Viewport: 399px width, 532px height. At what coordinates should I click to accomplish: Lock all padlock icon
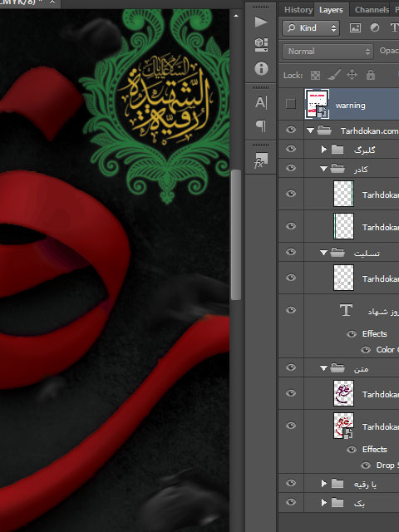[x=371, y=75]
